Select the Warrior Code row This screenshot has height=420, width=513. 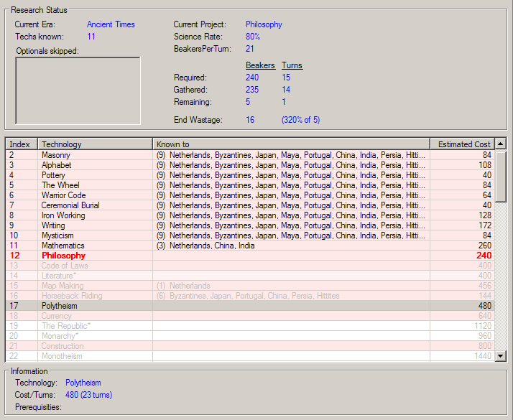tap(250, 195)
